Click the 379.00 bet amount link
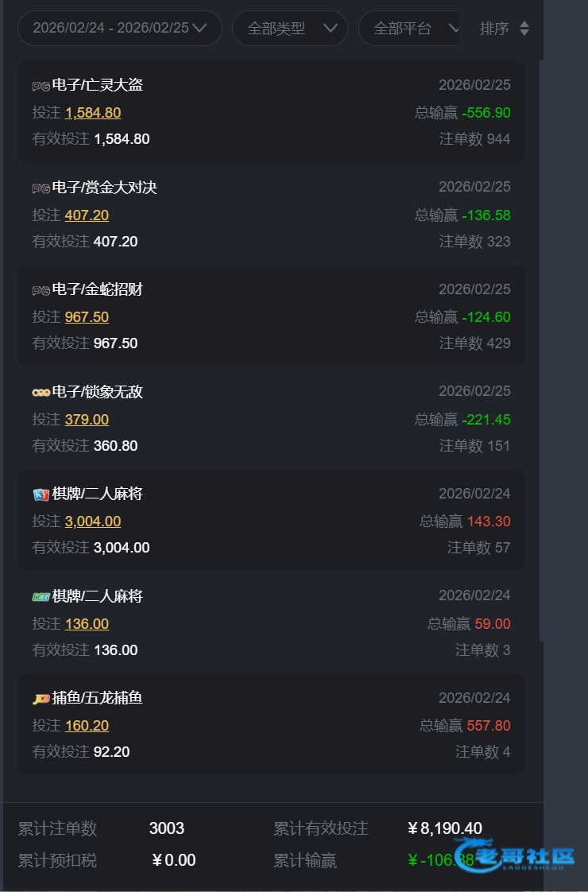 pyautogui.click(x=87, y=420)
